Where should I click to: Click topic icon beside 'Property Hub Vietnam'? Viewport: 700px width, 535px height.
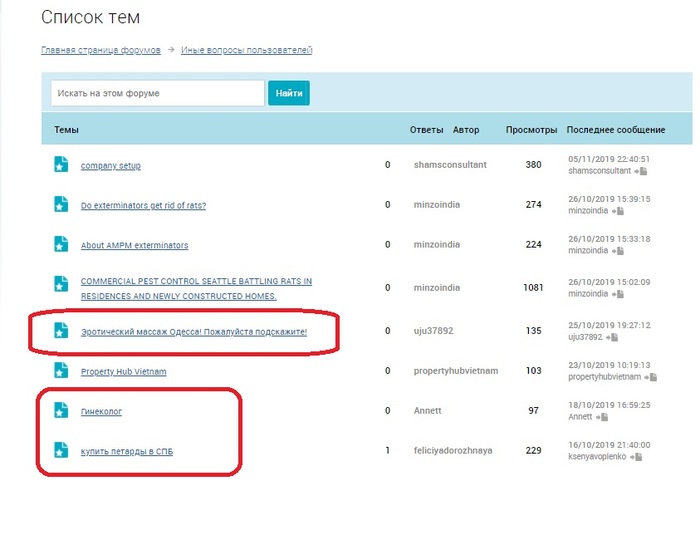(x=61, y=371)
